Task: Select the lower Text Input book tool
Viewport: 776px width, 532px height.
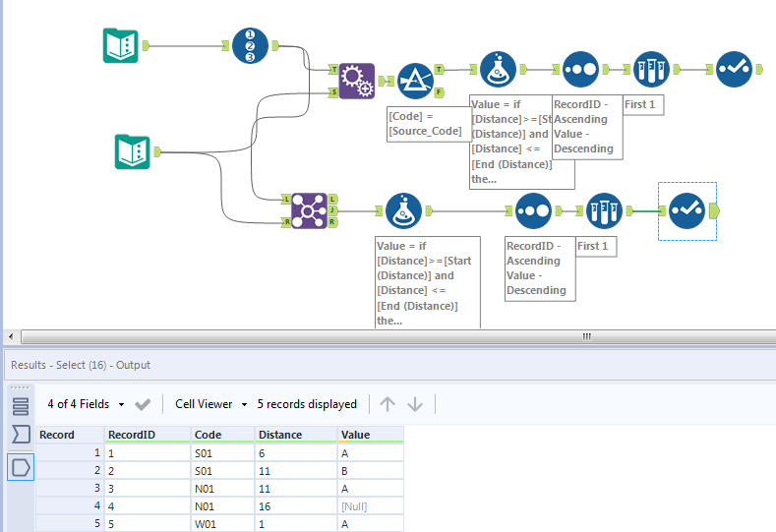Action: pyautogui.click(x=132, y=151)
